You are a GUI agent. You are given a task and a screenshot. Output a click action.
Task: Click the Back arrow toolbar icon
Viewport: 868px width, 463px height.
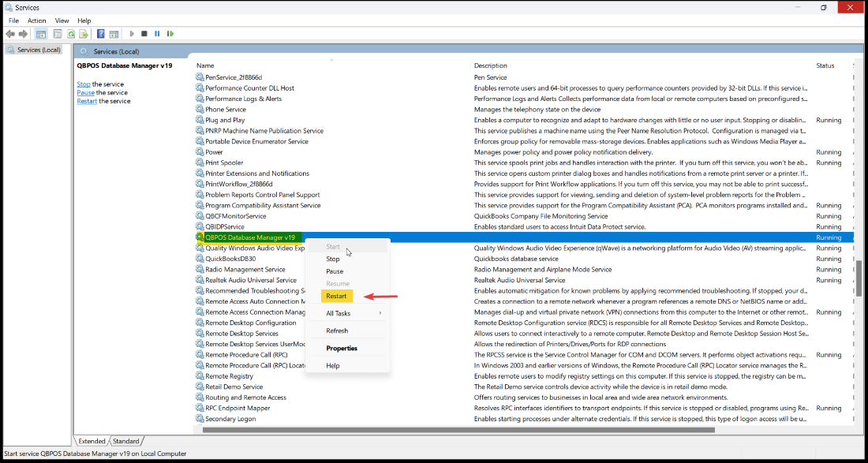click(x=9, y=34)
